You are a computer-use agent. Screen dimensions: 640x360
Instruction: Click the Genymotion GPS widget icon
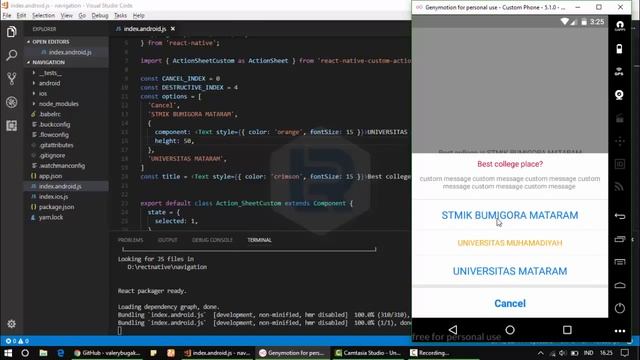(619, 72)
